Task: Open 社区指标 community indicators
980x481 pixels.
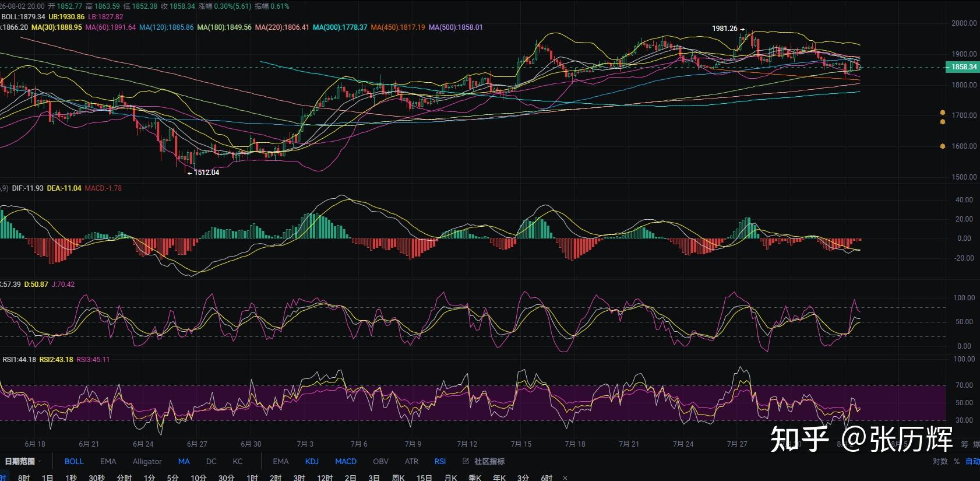Action: [x=489, y=461]
